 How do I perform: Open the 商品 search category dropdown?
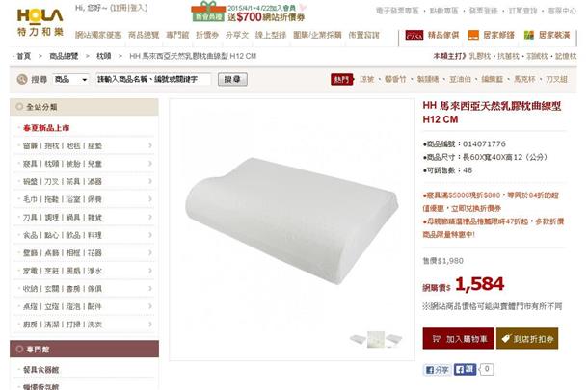[x=70, y=79]
